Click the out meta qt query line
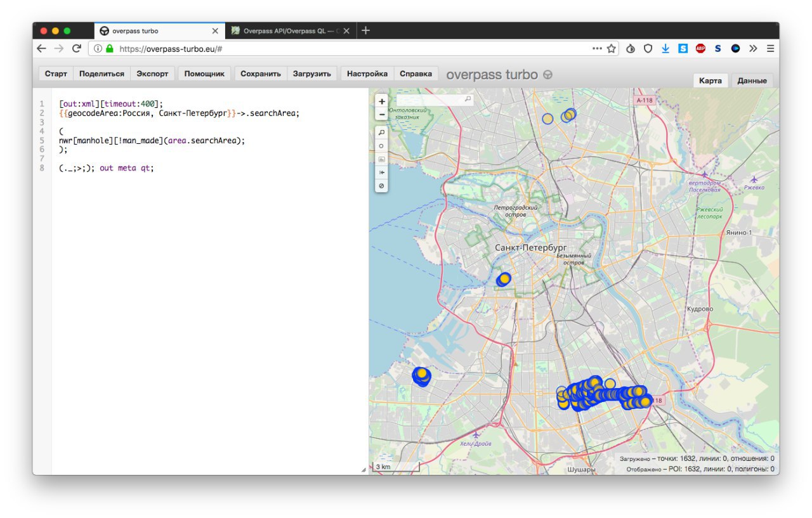812x518 pixels. click(x=107, y=168)
